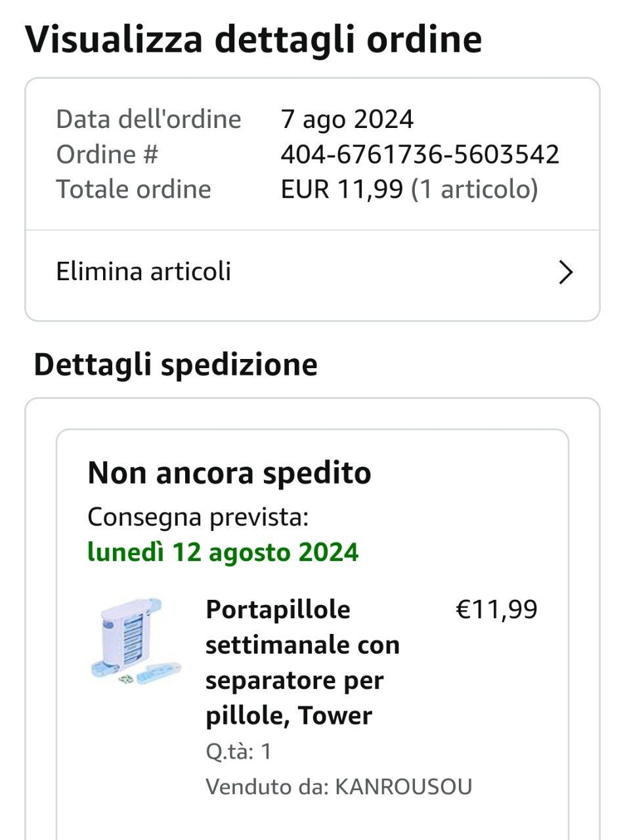
Task: Open the Portapillole settimanale product title
Action: 303,662
